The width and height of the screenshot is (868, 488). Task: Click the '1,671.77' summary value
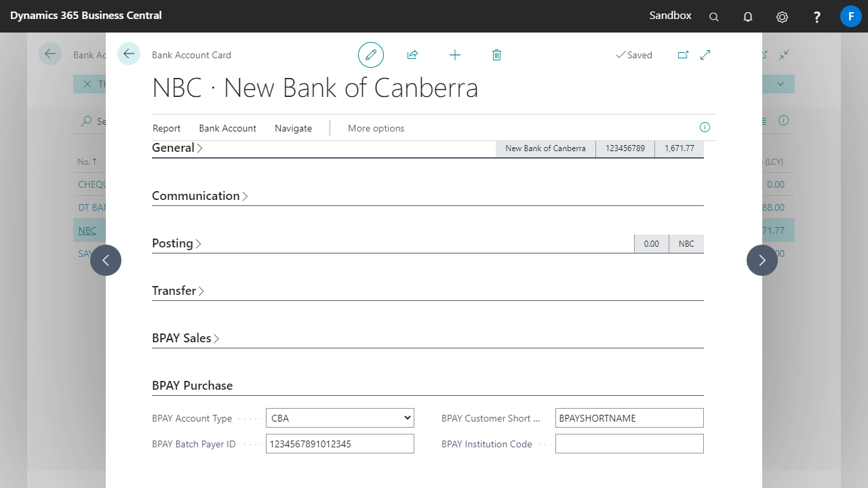pos(679,148)
